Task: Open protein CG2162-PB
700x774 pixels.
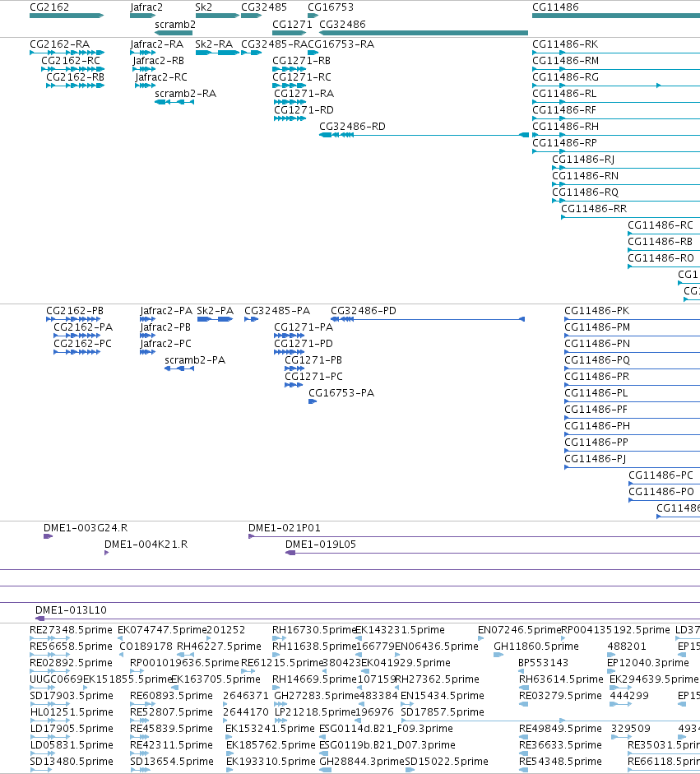Action: point(75,310)
